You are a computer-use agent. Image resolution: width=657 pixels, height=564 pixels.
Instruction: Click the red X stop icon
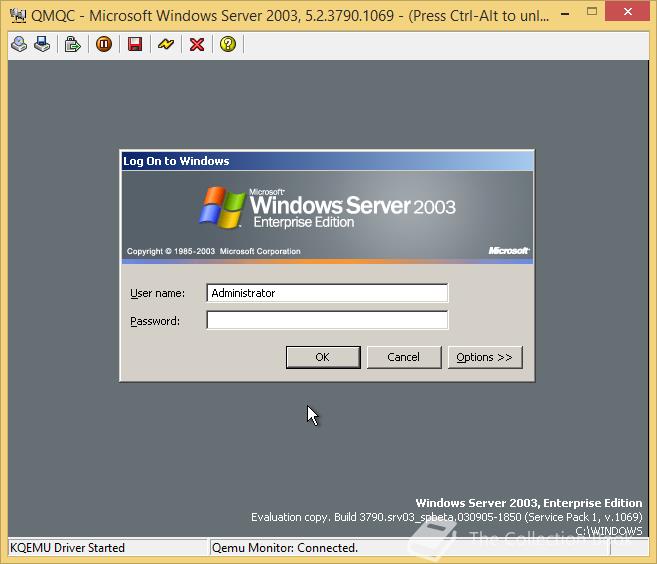click(x=197, y=44)
